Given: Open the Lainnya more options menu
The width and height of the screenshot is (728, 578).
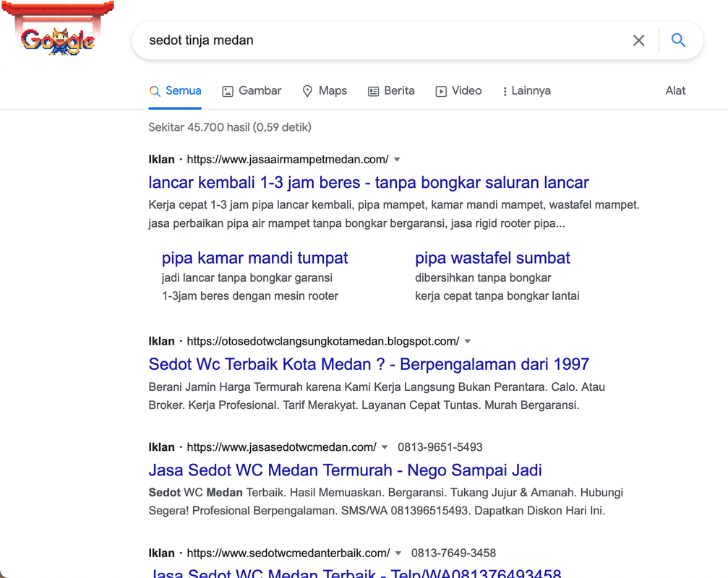Looking at the screenshot, I should 526,91.
